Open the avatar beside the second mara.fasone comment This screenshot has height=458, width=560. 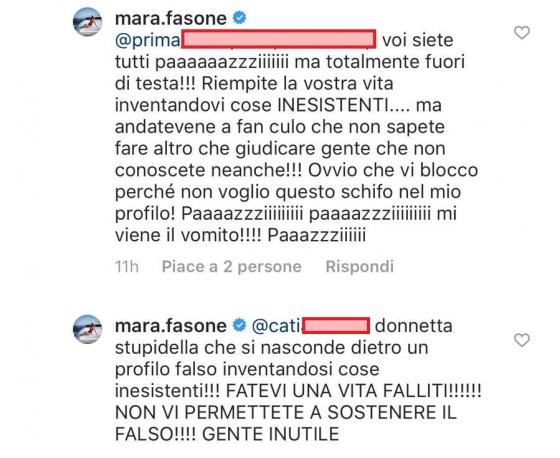(x=87, y=329)
